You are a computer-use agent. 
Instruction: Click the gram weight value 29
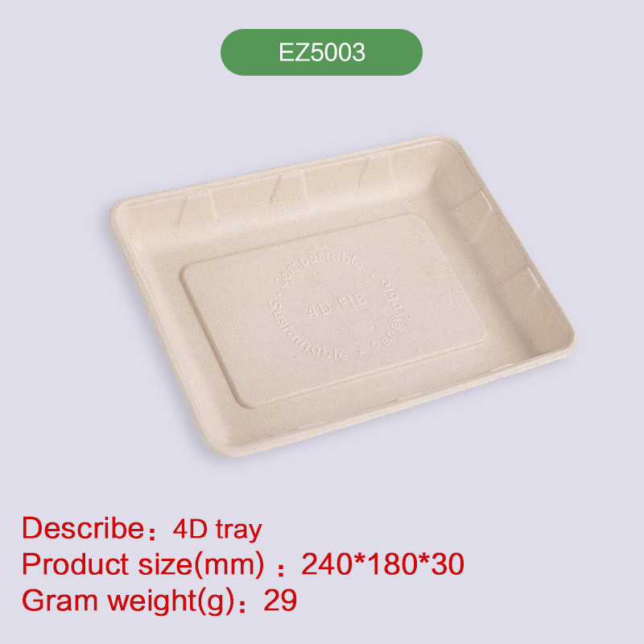[x=280, y=600]
